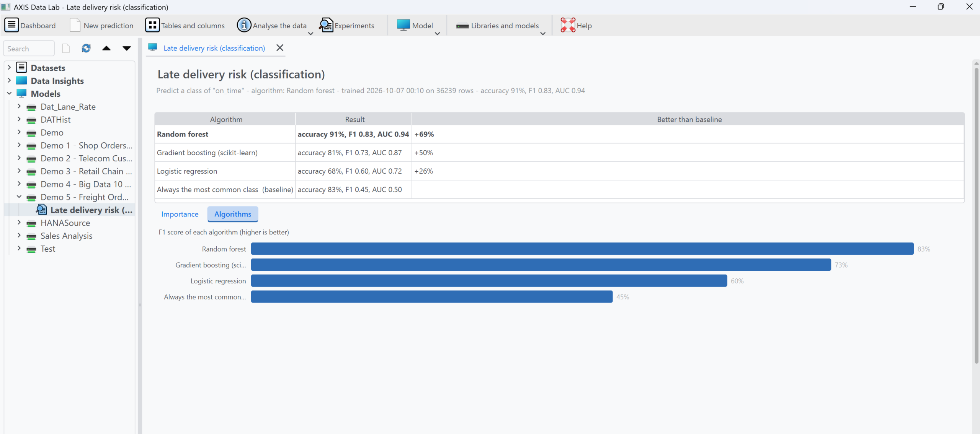This screenshot has width=980, height=434.
Task: Open the Importance tab
Action: (x=180, y=214)
